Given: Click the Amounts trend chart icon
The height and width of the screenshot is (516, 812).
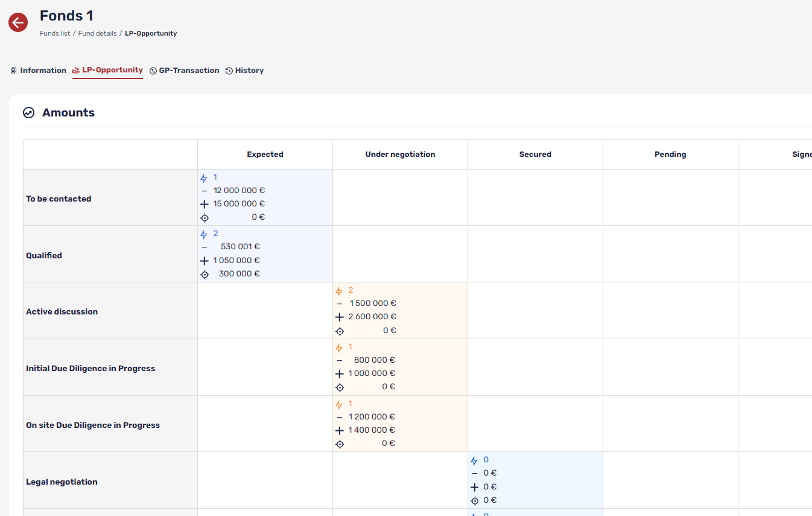Looking at the screenshot, I should tap(29, 113).
